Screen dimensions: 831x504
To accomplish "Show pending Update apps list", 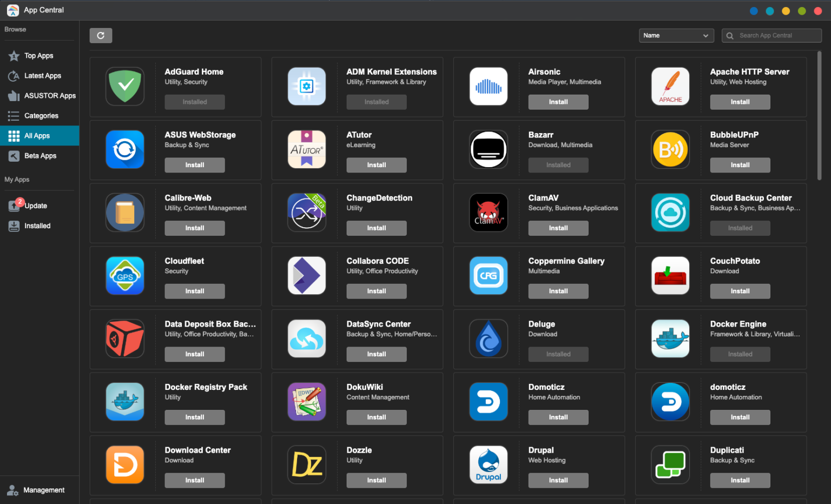I will pyautogui.click(x=36, y=206).
